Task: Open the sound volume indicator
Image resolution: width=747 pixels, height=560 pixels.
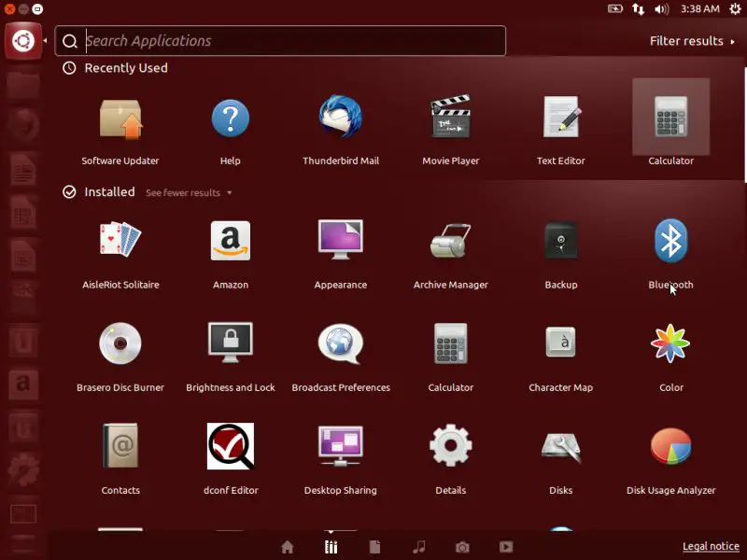Action: click(662, 8)
